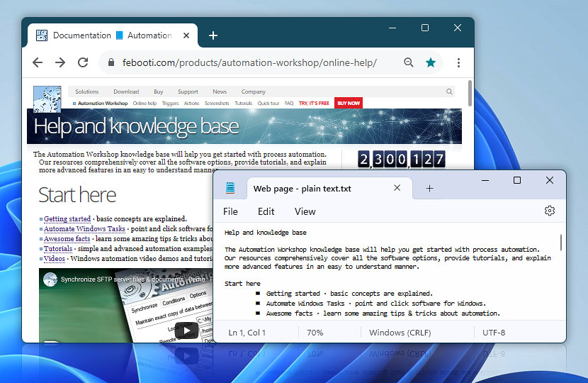Add a new Notepad tab
This screenshot has width=588, height=383.
[x=429, y=189]
